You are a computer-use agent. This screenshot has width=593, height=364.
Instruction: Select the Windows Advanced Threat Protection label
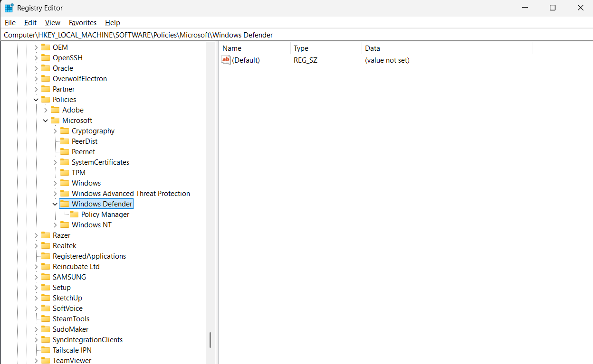coord(131,194)
